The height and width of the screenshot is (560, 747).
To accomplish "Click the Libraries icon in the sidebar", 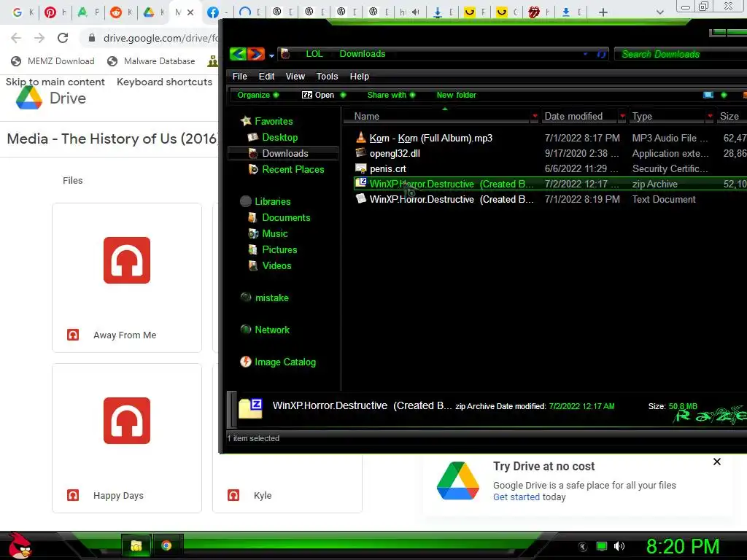I will 246,201.
